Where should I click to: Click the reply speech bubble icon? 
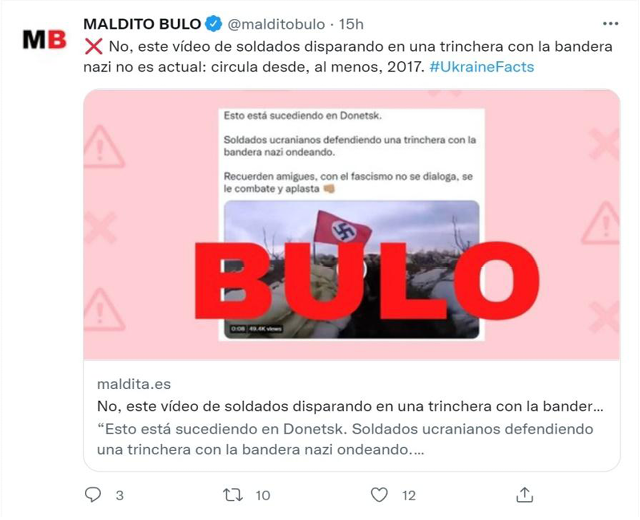[93, 495]
